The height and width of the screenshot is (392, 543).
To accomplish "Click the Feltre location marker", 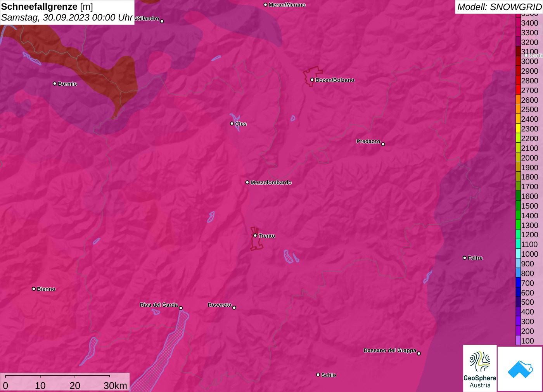I will pos(465,258).
